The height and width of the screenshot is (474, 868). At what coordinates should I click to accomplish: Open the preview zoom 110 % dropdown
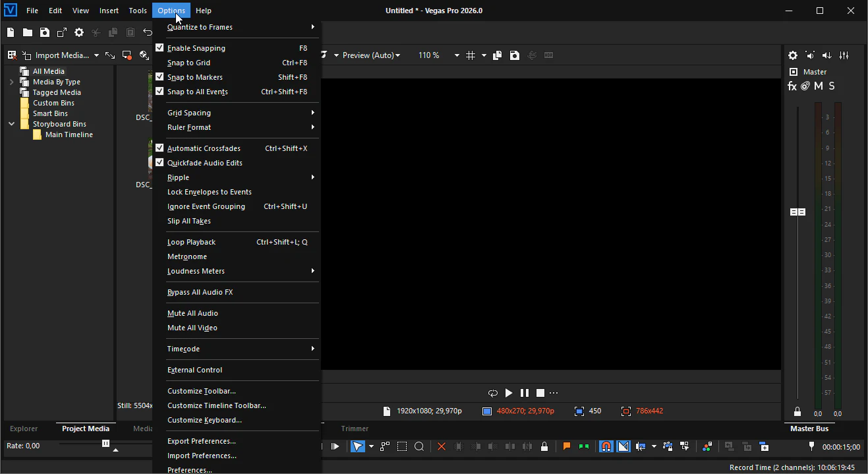(456, 55)
